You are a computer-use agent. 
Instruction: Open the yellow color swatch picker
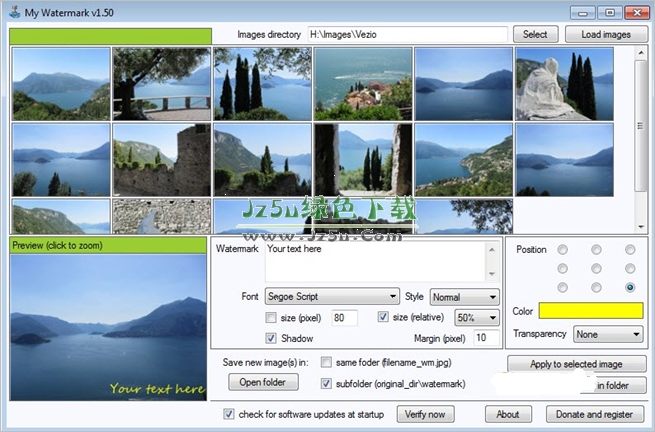click(x=591, y=311)
